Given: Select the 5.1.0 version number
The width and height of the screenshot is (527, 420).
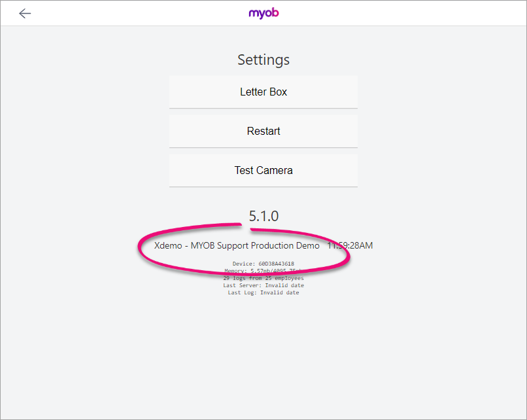Looking at the screenshot, I should 263,216.
